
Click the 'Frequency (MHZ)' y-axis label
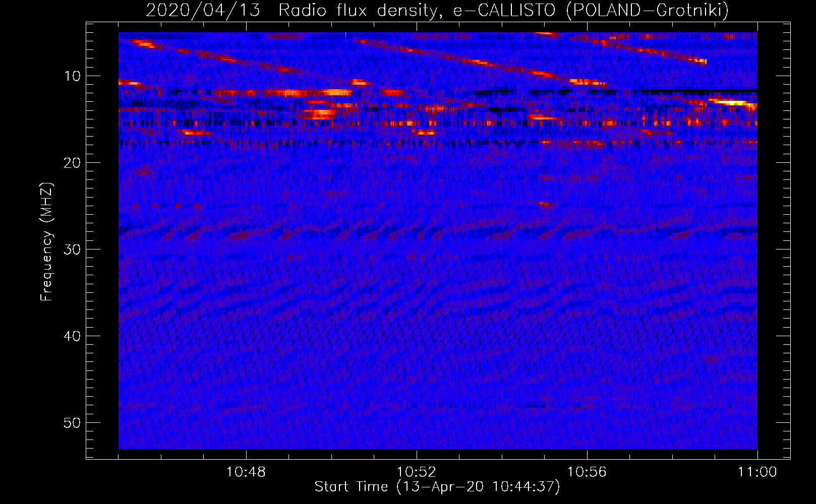coord(46,242)
